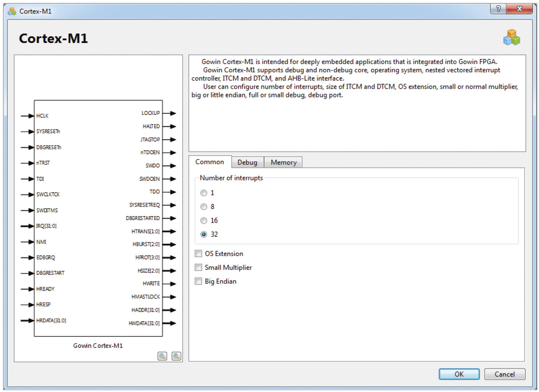The width and height of the screenshot is (539, 392).
Task: Click the question mark help button
Action: 498,9
